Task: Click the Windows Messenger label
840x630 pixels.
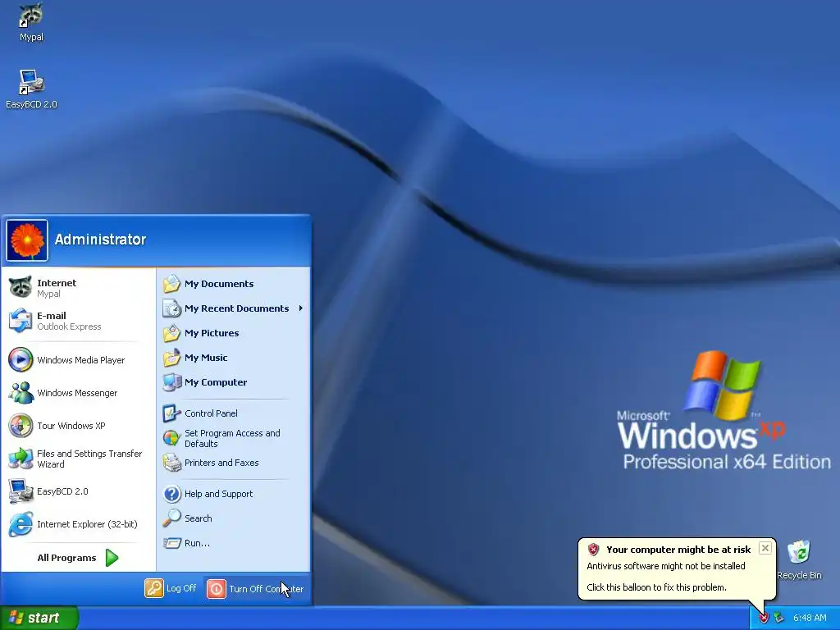Action: 77,393
